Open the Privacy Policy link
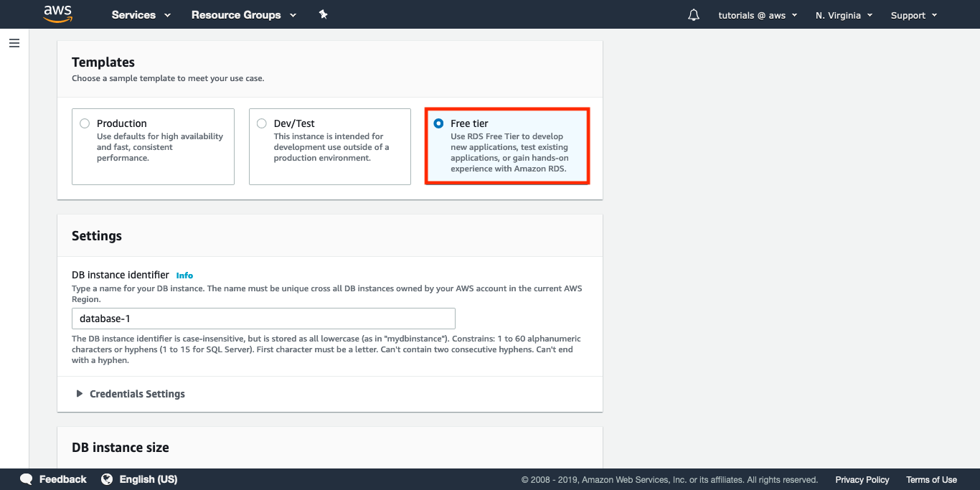980x490 pixels. [x=862, y=480]
